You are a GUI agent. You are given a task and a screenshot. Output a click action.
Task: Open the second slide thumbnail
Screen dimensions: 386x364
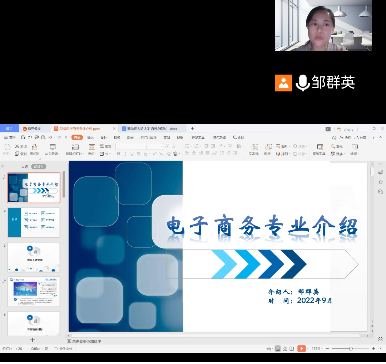[x=34, y=223]
